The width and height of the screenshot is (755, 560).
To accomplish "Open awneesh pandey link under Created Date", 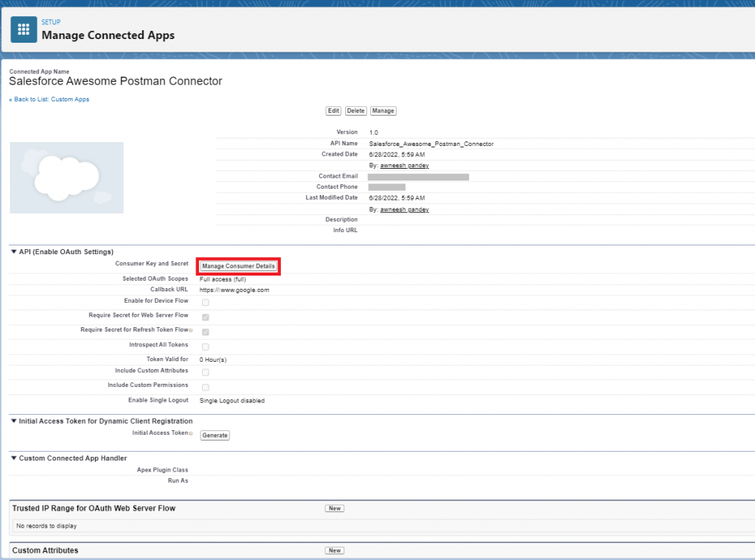I will (405, 166).
